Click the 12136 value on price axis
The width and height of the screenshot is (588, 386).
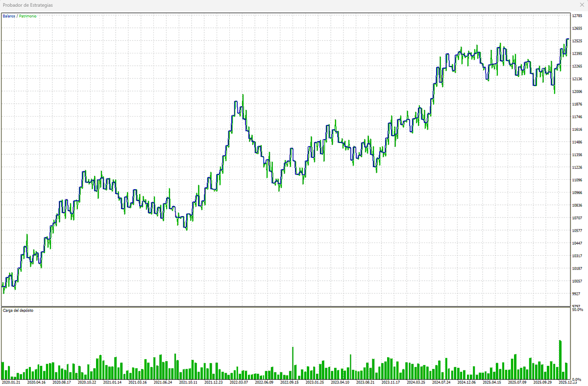pos(577,79)
